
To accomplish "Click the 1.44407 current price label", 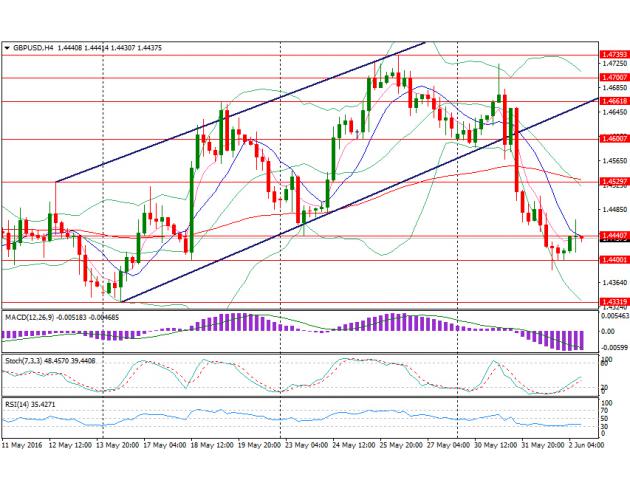I will pos(613,236).
